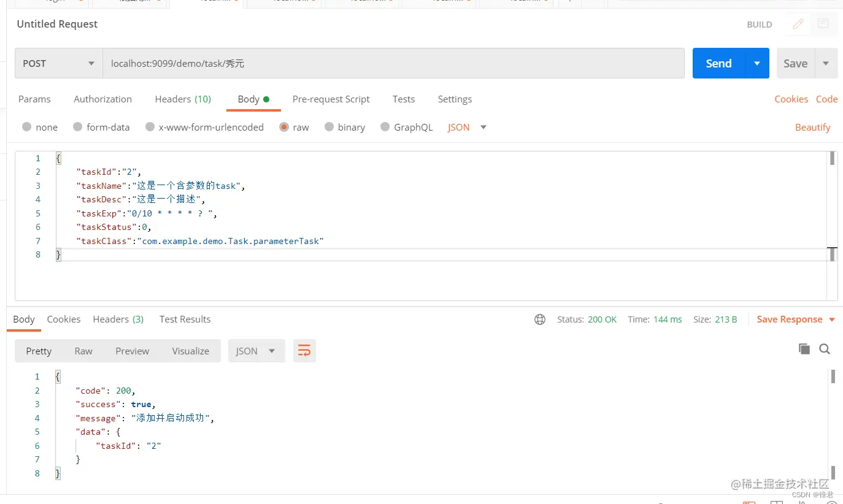Select the none body type radio
This screenshot has height=504, width=843.
[x=26, y=127]
